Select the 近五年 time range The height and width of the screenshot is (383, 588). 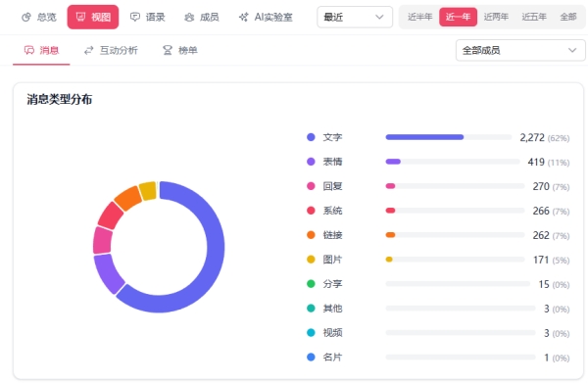coord(534,17)
